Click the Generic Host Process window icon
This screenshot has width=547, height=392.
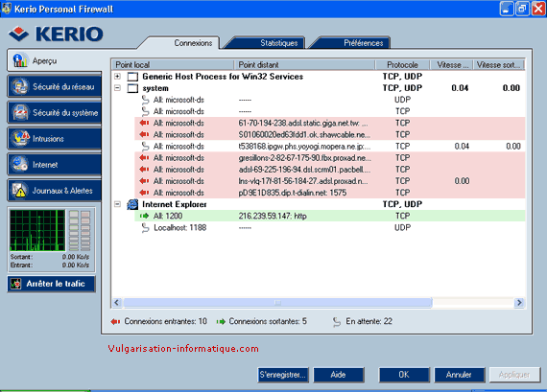[x=132, y=77]
